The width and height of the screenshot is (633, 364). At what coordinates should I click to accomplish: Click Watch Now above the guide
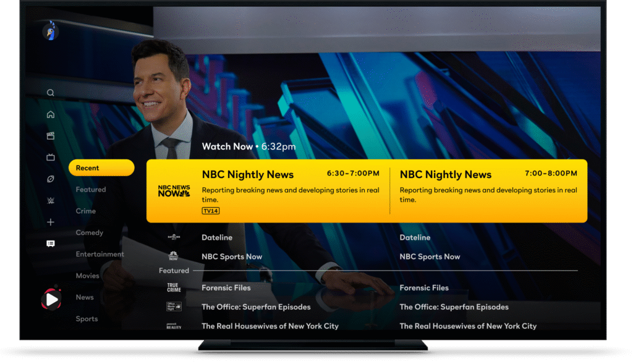tap(227, 146)
